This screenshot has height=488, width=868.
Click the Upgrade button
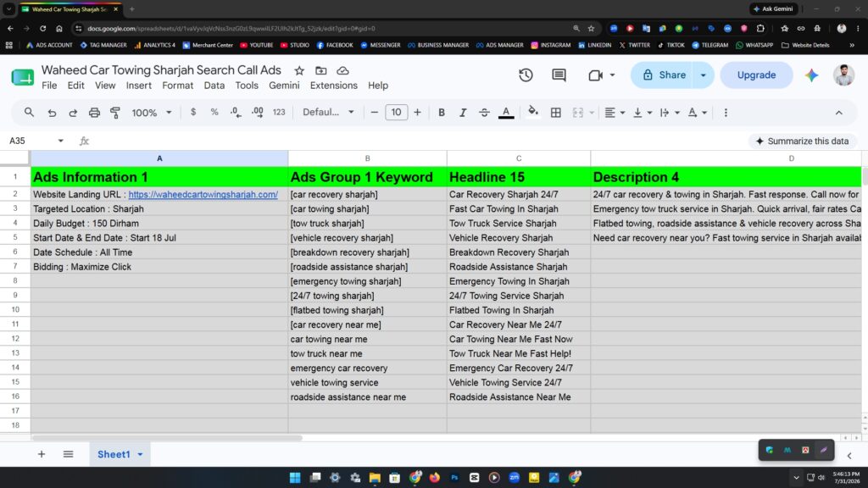(x=756, y=75)
